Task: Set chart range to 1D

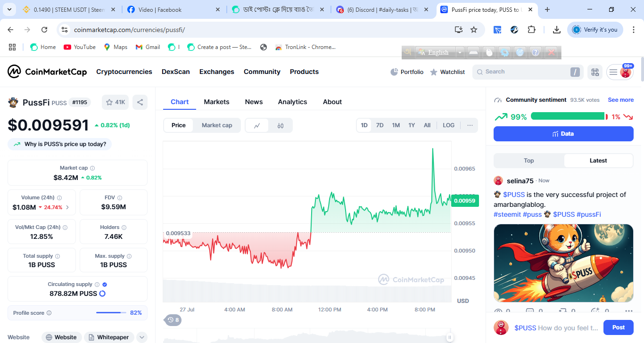Action: (364, 125)
